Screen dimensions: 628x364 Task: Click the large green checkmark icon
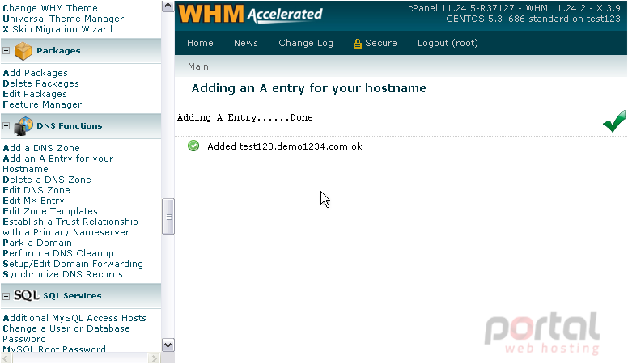coord(614,121)
